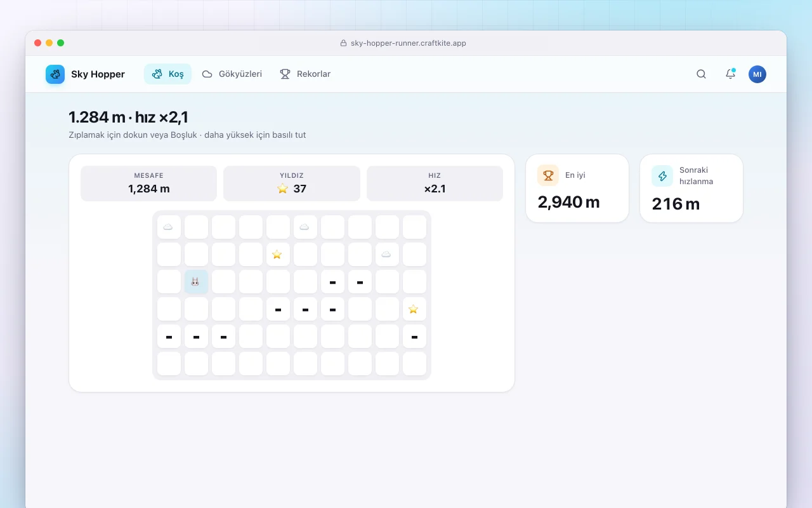Click the HIZ ×2.1 stat box
Viewport: 812px width, 508px height.
(435, 184)
